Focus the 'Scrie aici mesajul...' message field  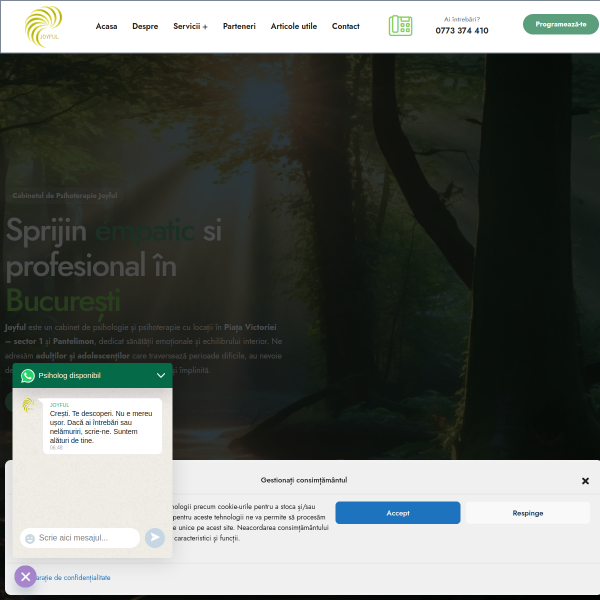(x=80, y=538)
